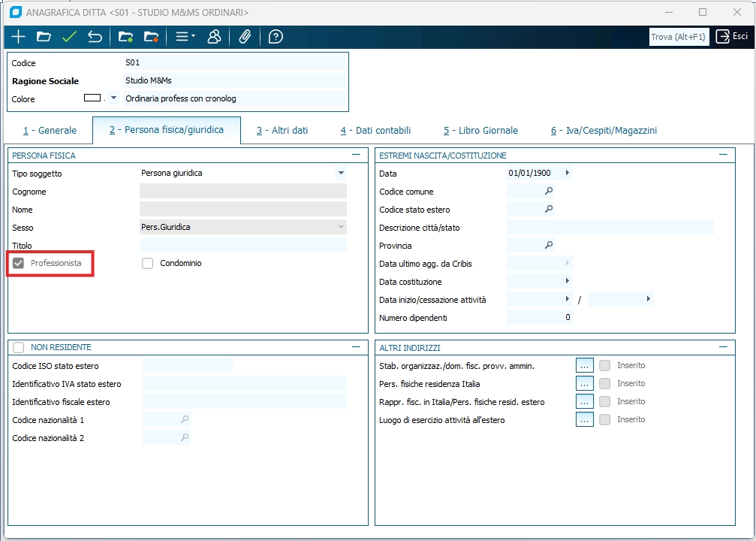
Task: Click ellipsis button for Pers. fisiche residenza Italia
Action: (x=585, y=384)
